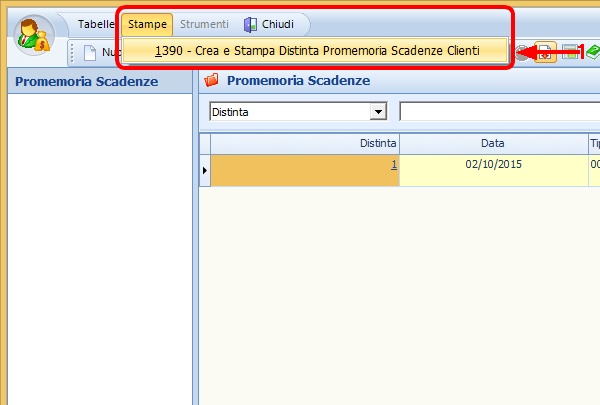The width and height of the screenshot is (600, 405).
Task: Click the search text field next to Distinta
Action: pos(498,112)
